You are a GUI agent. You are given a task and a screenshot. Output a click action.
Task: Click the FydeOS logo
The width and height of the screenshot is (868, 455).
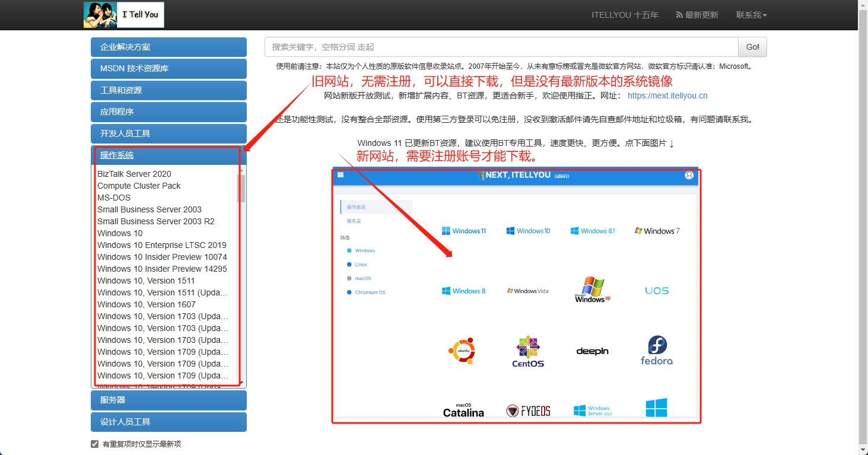[527, 409]
